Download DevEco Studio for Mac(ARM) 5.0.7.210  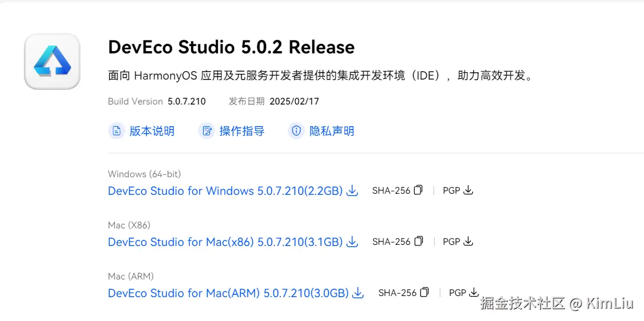click(x=228, y=293)
